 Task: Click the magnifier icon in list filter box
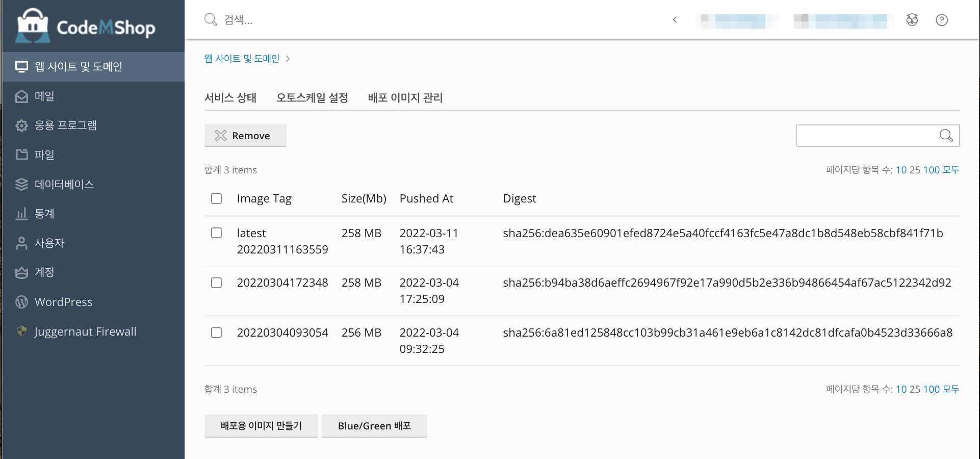pyautogui.click(x=946, y=135)
